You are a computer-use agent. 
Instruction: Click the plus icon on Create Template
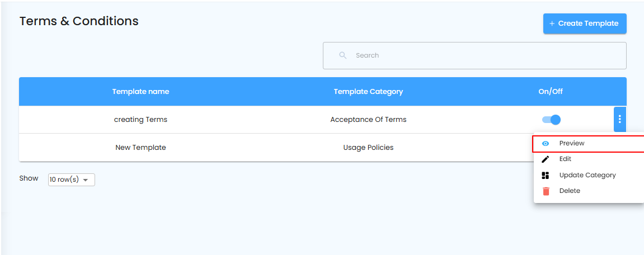[x=552, y=23]
